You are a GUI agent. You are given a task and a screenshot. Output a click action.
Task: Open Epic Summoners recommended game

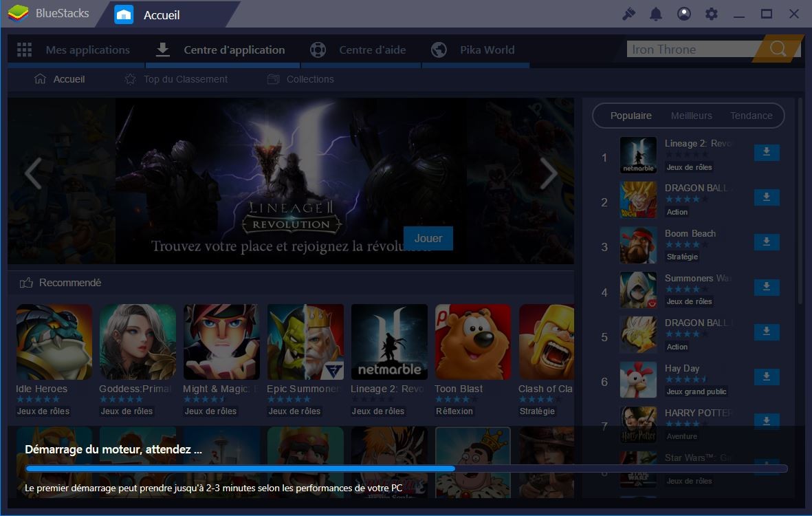point(305,342)
